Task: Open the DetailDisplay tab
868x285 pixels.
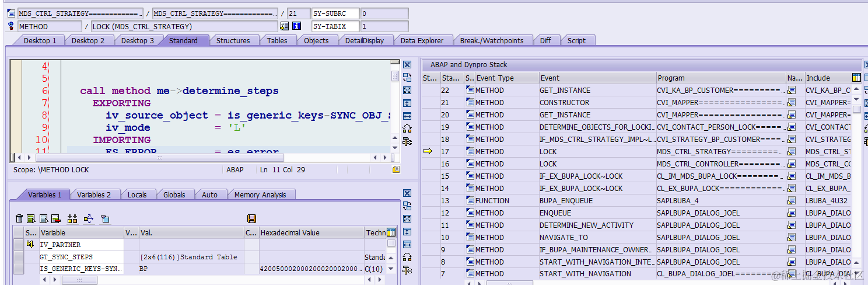Action: 364,40
